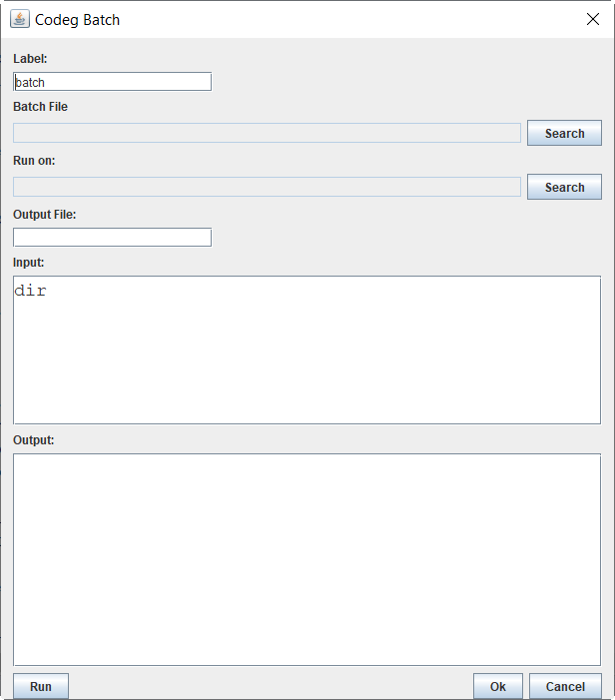Focus the Output File text field
The image size is (615, 700).
click(112, 237)
